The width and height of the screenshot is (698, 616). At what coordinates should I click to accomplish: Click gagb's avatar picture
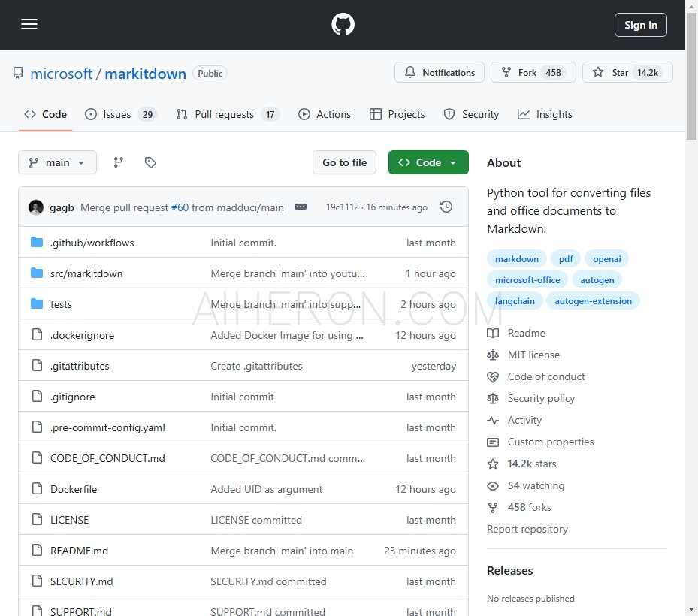[36, 207]
